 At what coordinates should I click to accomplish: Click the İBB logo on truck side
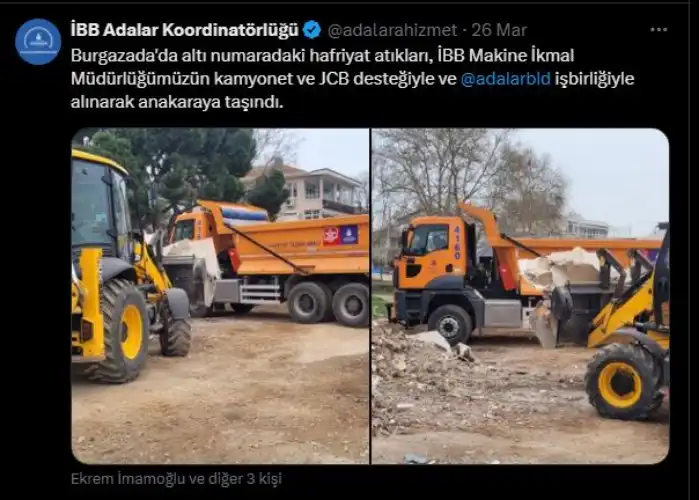(x=349, y=235)
